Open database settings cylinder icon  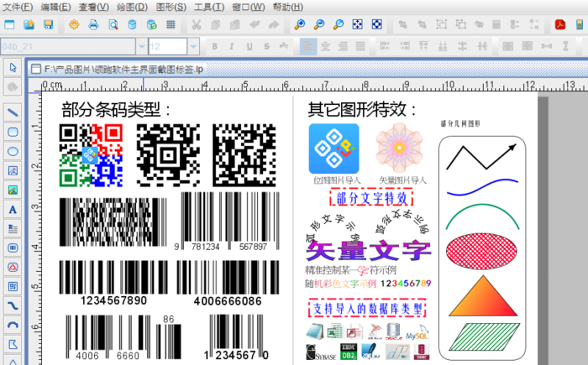[x=132, y=25]
